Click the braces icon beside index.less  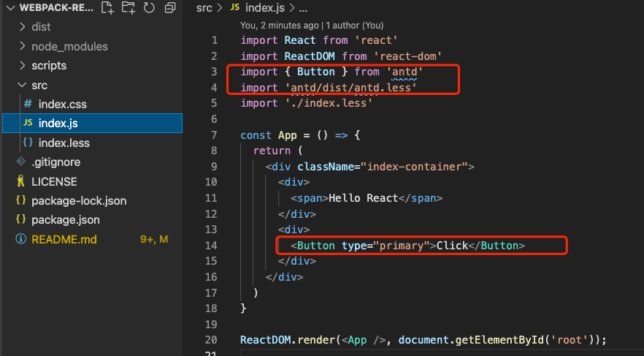point(28,143)
